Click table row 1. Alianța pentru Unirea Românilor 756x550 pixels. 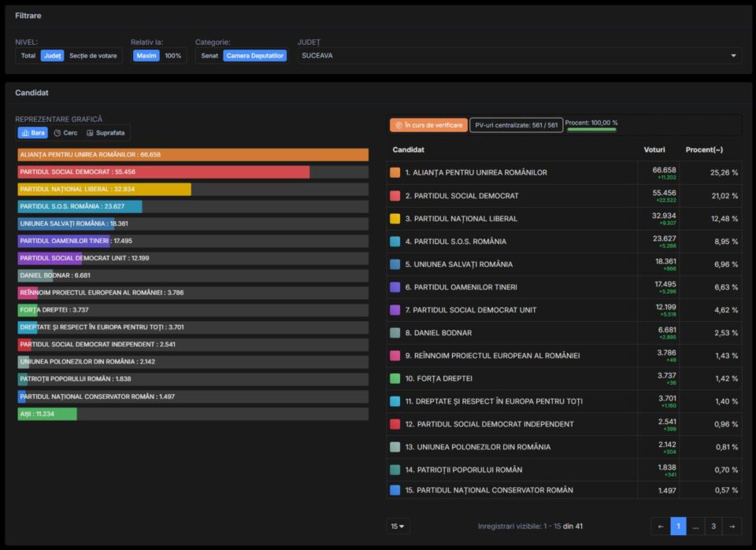tap(564, 172)
